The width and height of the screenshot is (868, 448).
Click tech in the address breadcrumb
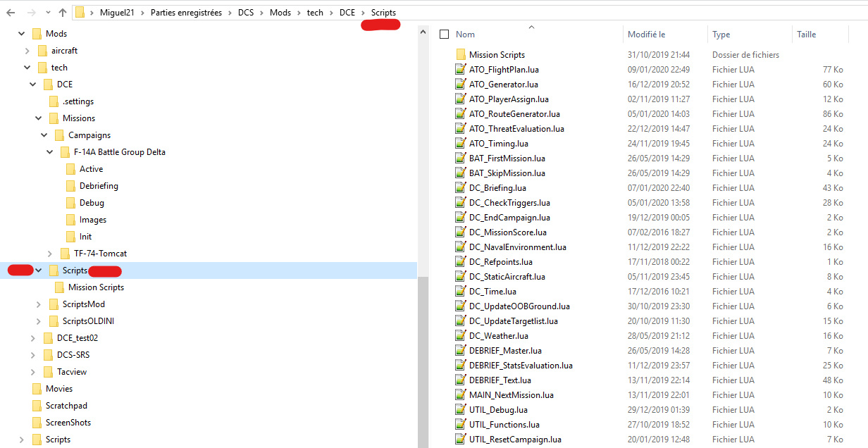click(x=315, y=13)
